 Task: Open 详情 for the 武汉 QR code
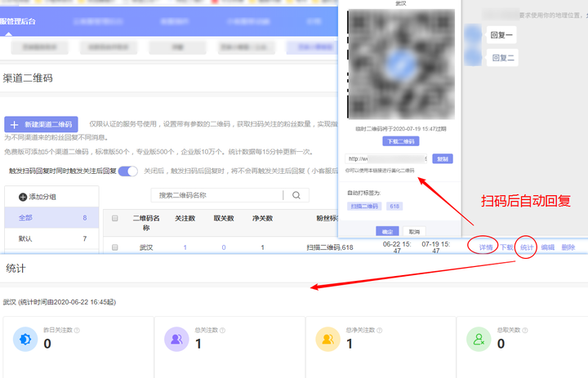(486, 247)
